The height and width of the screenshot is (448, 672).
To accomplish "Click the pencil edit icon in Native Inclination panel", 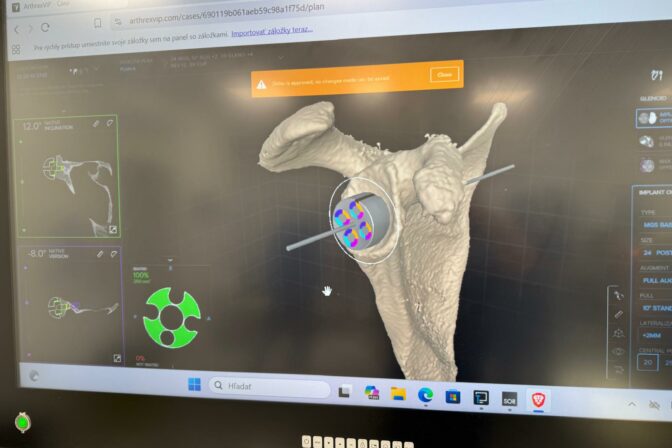I will click(97, 123).
